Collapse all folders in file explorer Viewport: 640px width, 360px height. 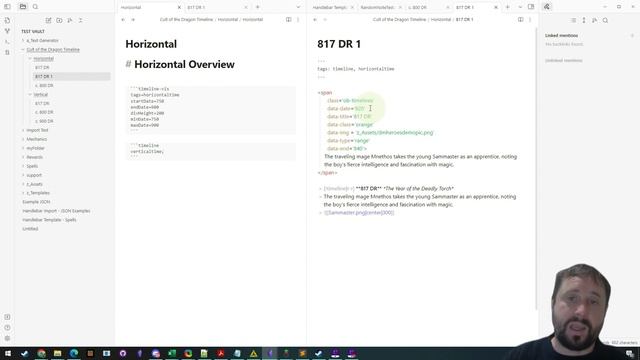tap(80, 20)
